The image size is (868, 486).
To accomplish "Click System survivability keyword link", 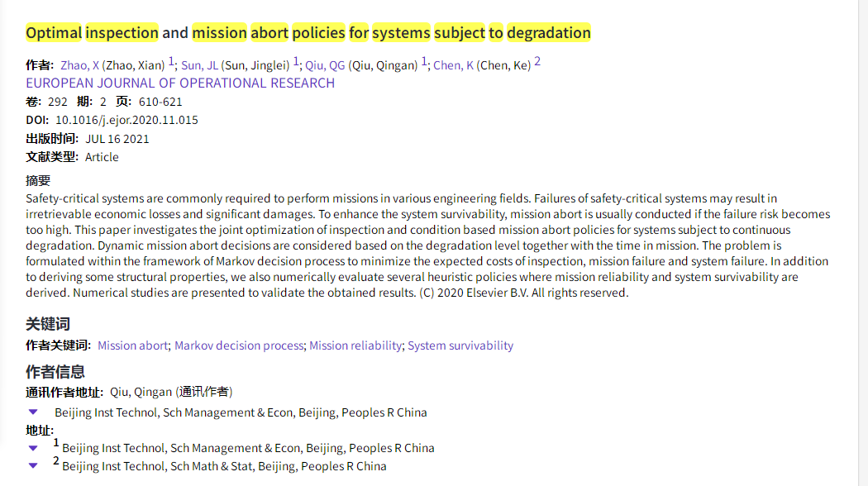I will click(460, 345).
